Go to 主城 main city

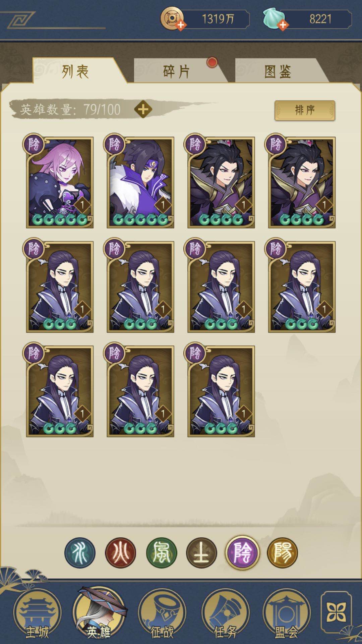(x=37, y=614)
